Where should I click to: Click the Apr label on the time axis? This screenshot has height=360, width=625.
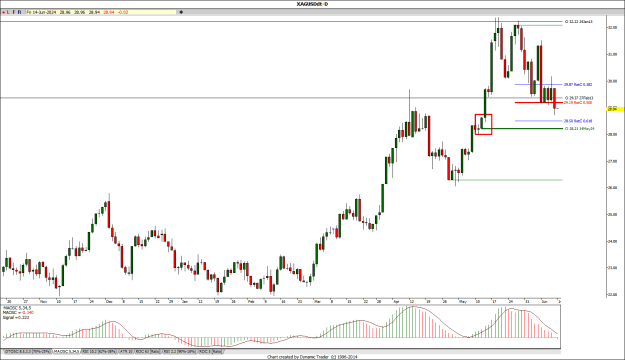(395, 302)
